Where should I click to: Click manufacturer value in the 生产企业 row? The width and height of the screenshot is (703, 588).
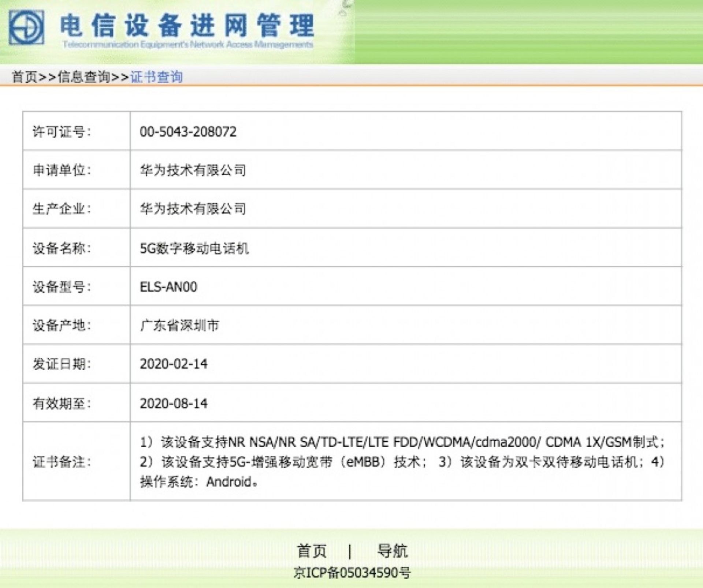coord(193,209)
